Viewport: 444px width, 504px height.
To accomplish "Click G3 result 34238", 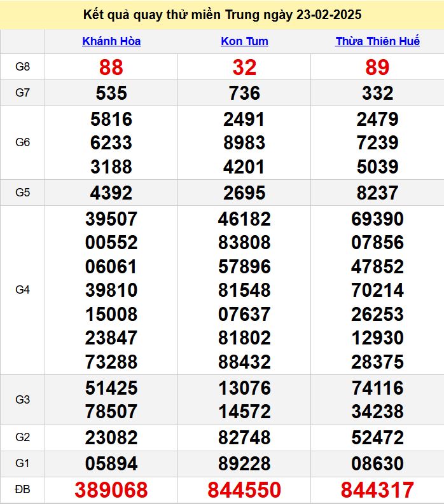I will 377,411.
